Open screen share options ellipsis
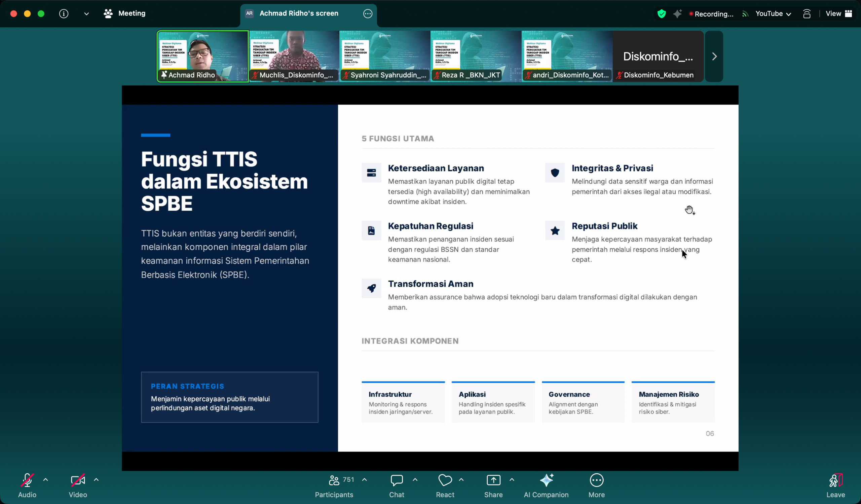Viewport: 861px width, 504px height. click(x=368, y=14)
